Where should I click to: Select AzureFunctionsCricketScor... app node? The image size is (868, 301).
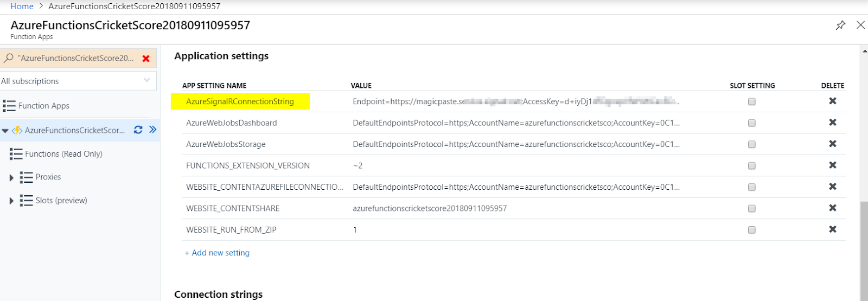click(x=75, y=130)
